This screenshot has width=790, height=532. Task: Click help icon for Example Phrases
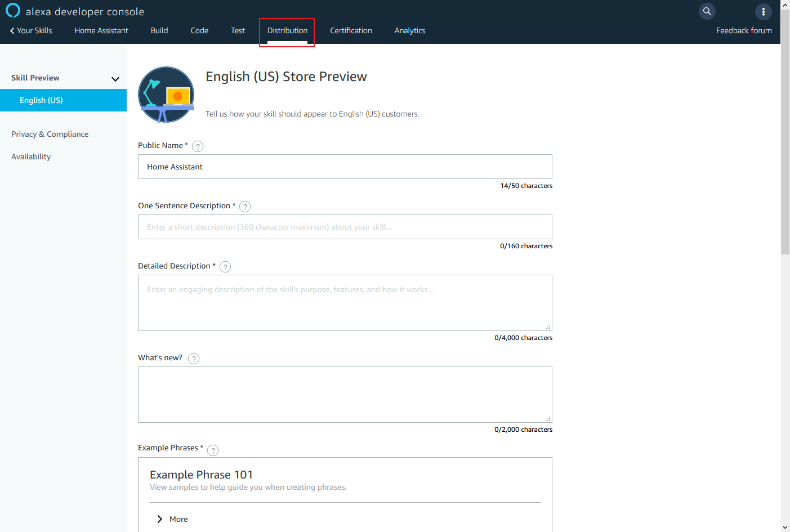coord(213,450)
